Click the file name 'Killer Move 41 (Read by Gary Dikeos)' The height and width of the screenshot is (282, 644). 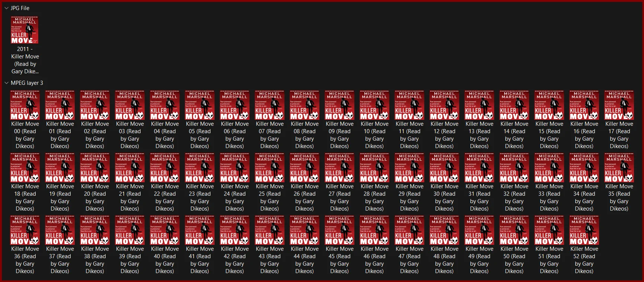coord(200,260)
